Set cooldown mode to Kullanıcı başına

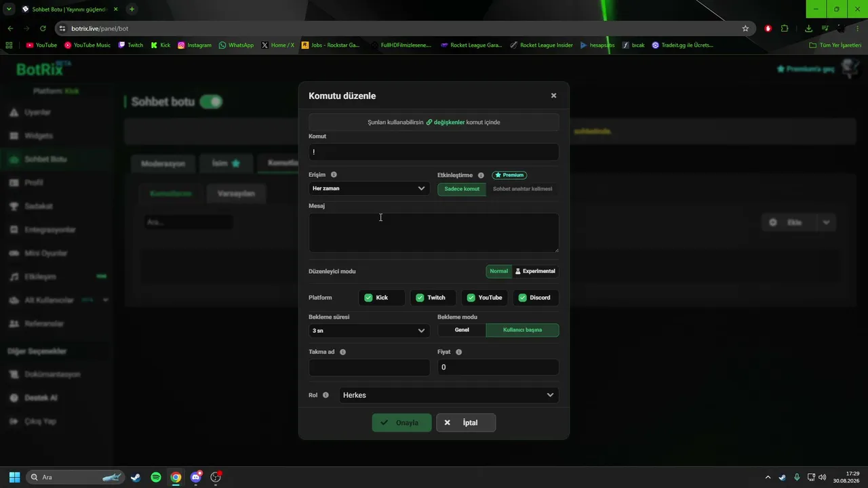[522, 330]
